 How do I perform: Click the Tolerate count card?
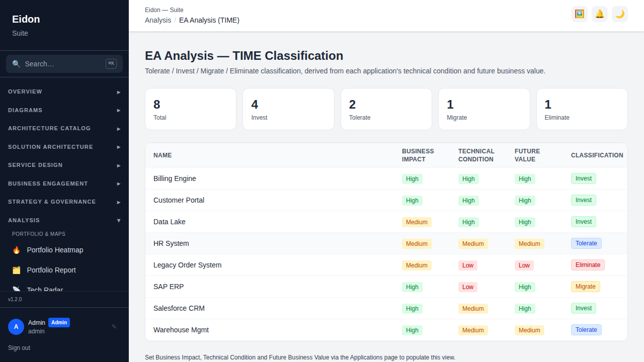coord(386,109)
